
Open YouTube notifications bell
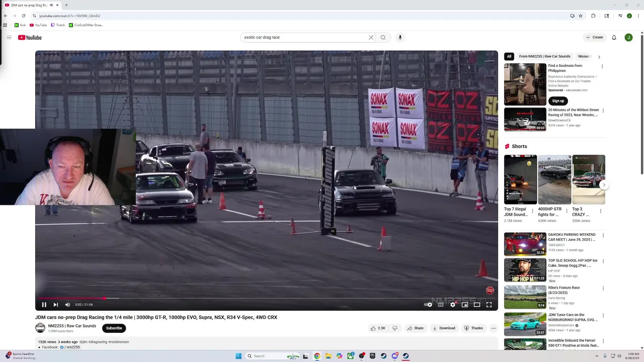point(614,37)
